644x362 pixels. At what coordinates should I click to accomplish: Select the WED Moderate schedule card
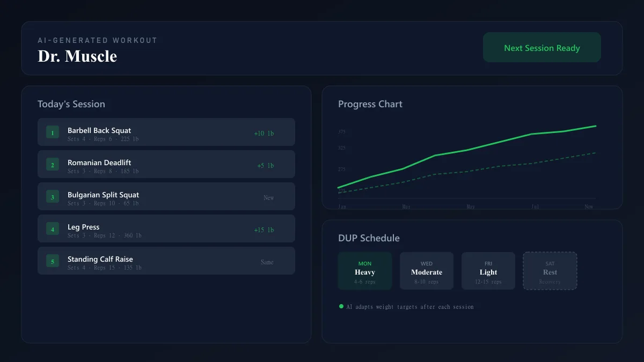point(427,271)
